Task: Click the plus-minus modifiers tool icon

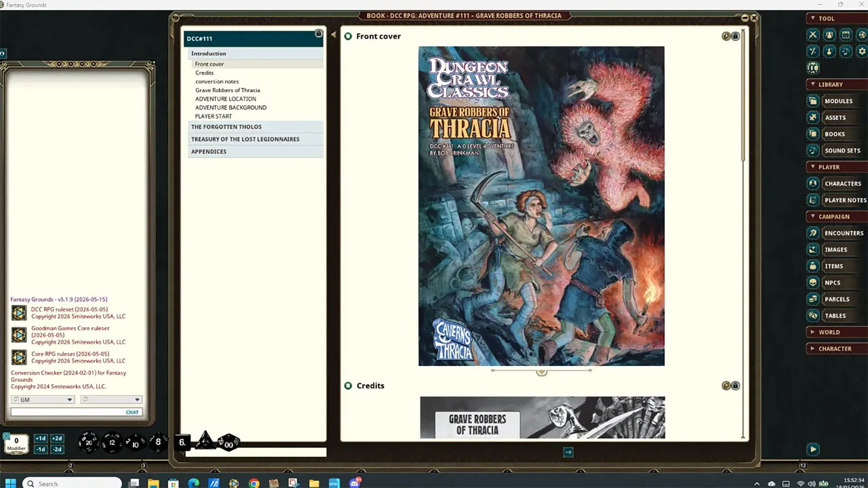Action: tap(813, 51)
